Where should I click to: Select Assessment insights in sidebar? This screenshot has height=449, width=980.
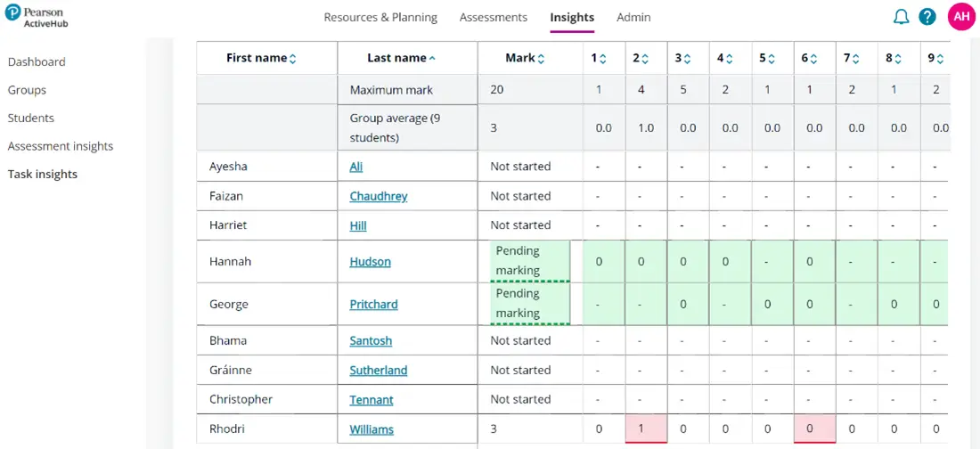coord(61,146)
